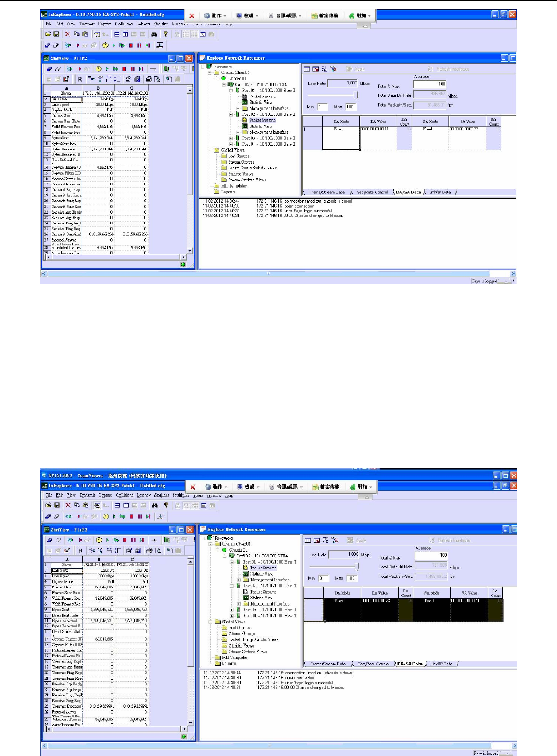Click question-mark Help icon in first screenshot's main toolbar
Viewport: 557px width, 756px height.
click(x=165, y=34)
